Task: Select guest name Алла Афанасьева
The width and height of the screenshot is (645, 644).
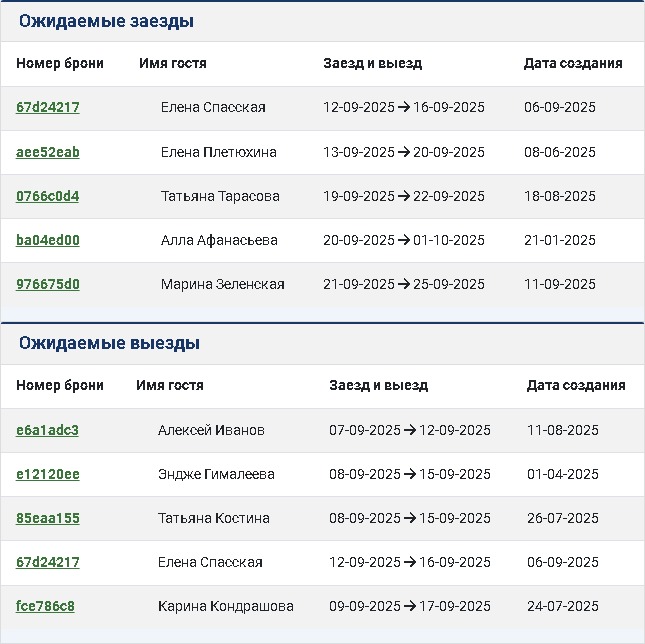Action: click(219, 240)
